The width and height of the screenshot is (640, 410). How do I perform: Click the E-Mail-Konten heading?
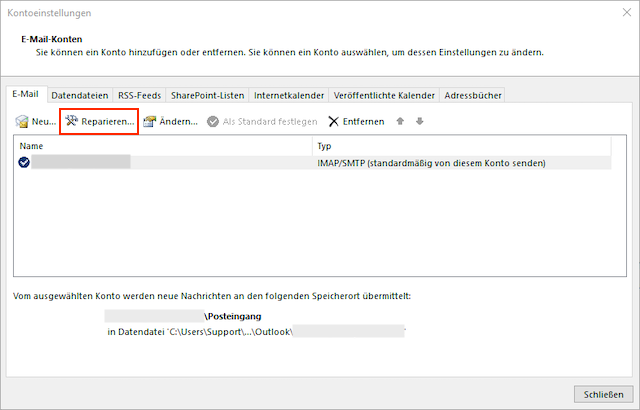click(52, 39)
